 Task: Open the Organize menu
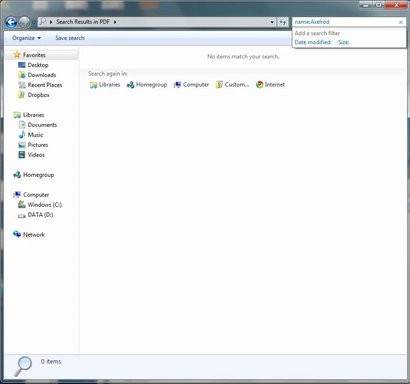tap(26, 38)
